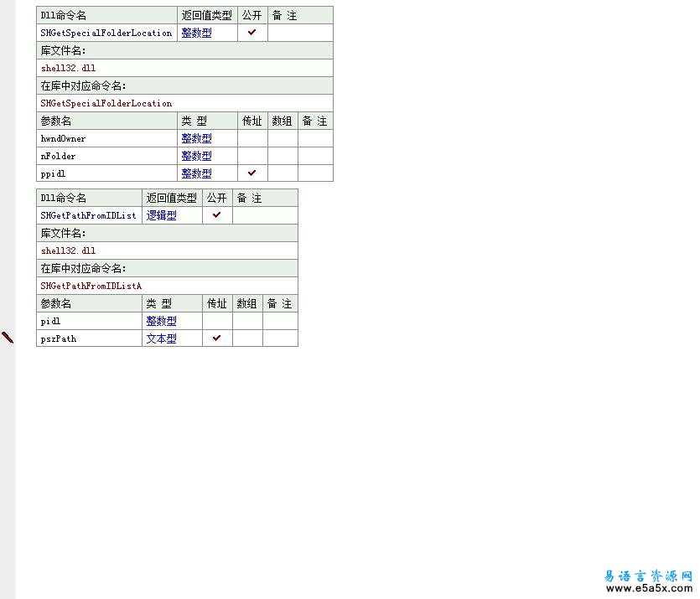Screen dimensions: 700x599
Task: Edit shell32.dll library name in first table
Action: 69,68
